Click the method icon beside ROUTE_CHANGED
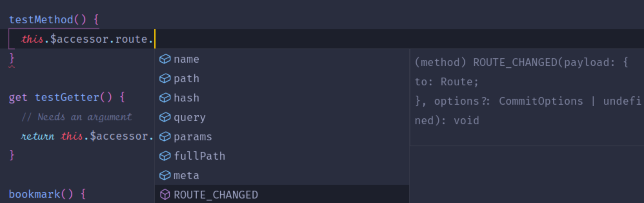Viewport: 644px width, 203px height. coord(165,194)
